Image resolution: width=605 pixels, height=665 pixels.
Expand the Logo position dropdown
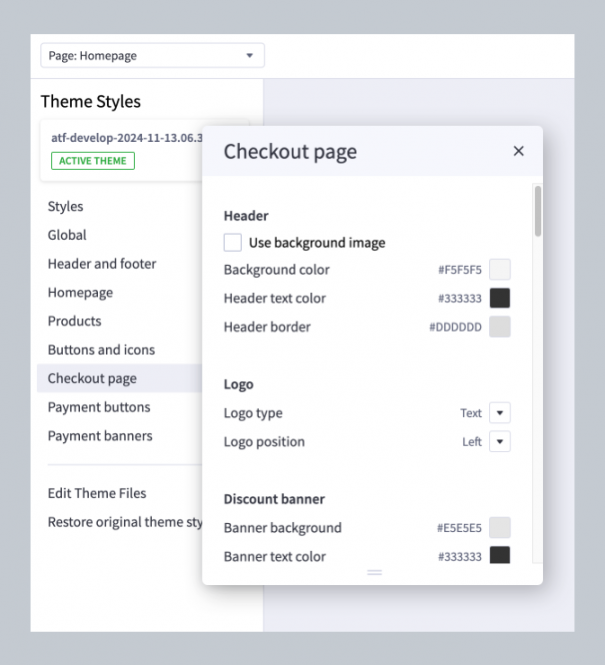click(x=500, y=441)
